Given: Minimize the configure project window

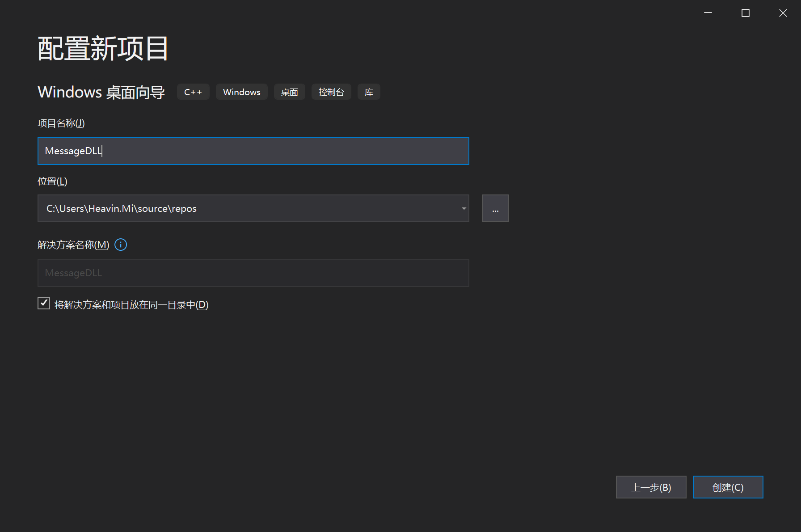Looking at the screenshot, I should 708,13.
